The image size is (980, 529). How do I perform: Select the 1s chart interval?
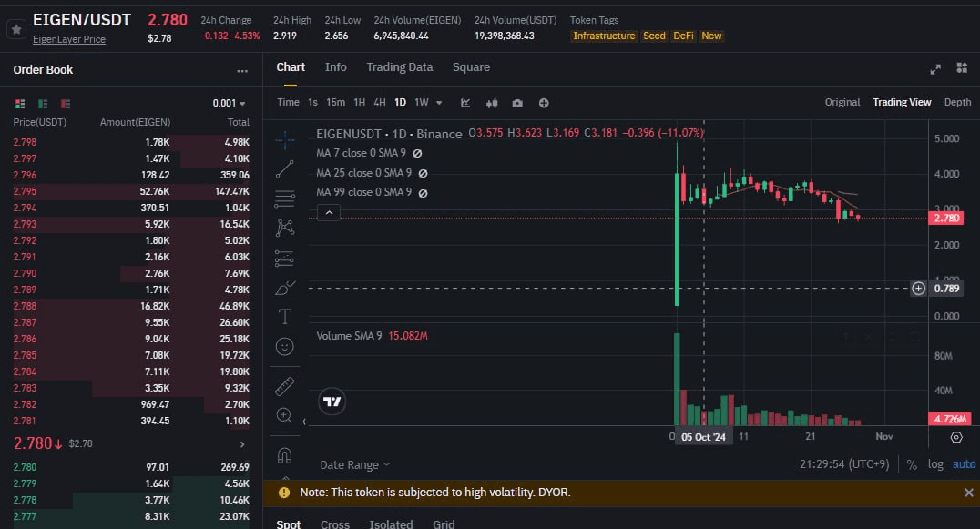312,102
